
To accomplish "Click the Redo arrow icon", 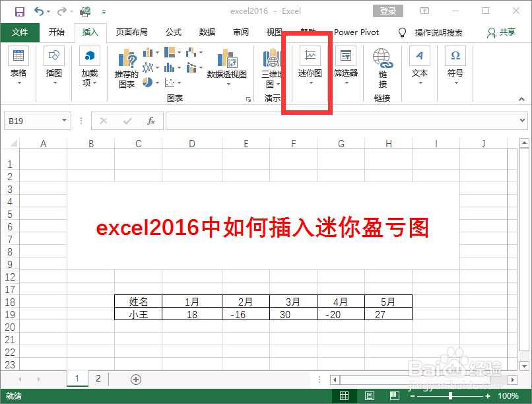I will pos(62,11).
